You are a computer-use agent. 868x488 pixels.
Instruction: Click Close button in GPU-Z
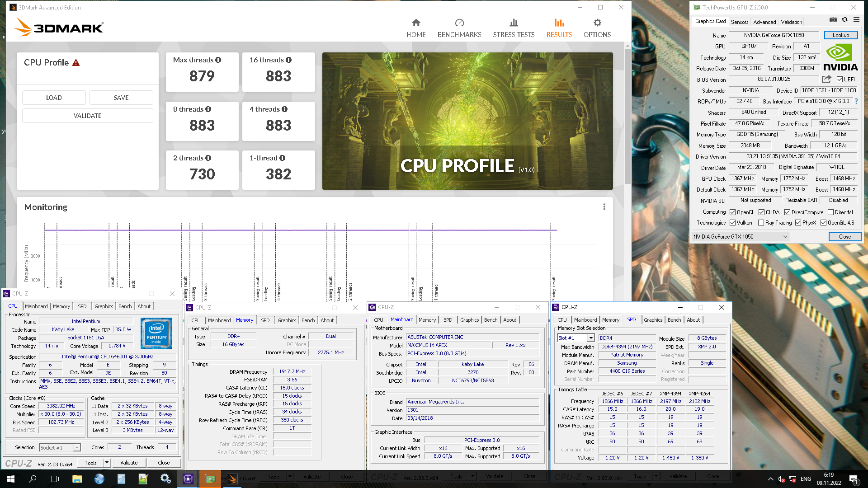click(845, 237)
